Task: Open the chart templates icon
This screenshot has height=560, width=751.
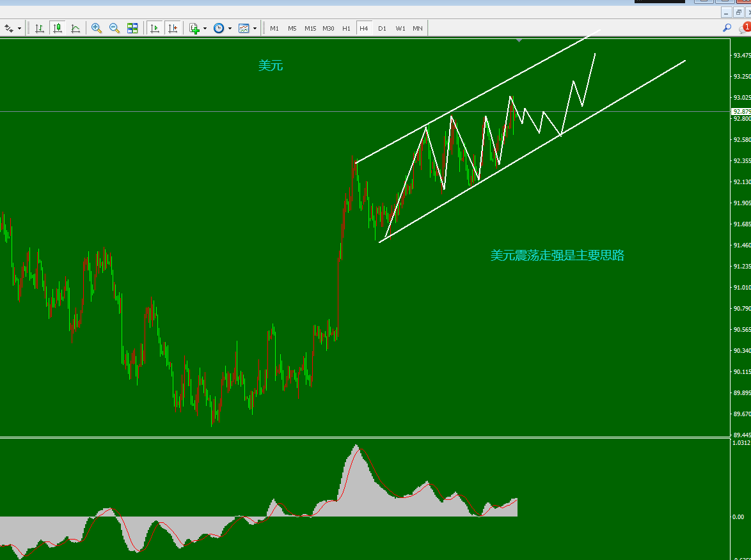Action: coord(244,28)
